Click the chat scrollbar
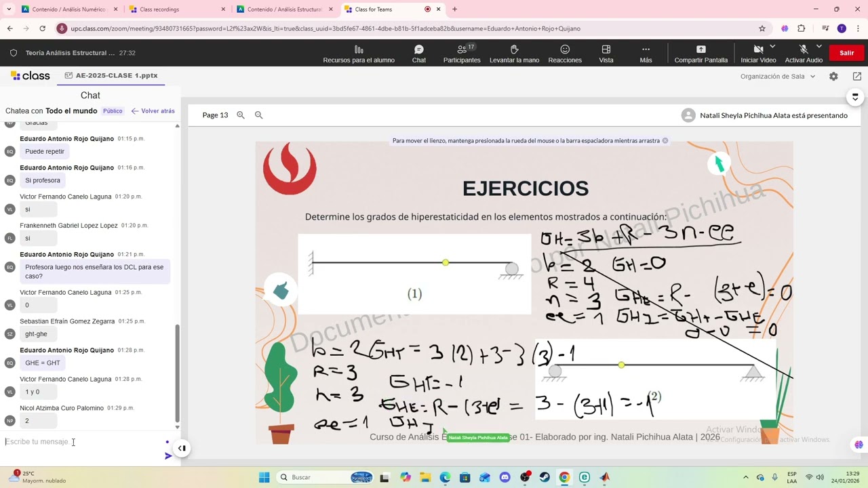This screenshot has width=868, height=488. pos(178,373)
